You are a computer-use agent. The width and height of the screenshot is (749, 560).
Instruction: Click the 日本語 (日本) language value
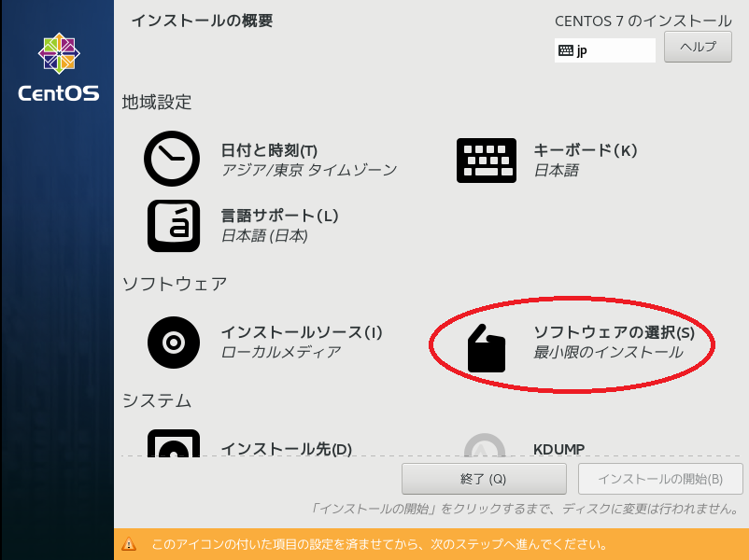[264, 236]
